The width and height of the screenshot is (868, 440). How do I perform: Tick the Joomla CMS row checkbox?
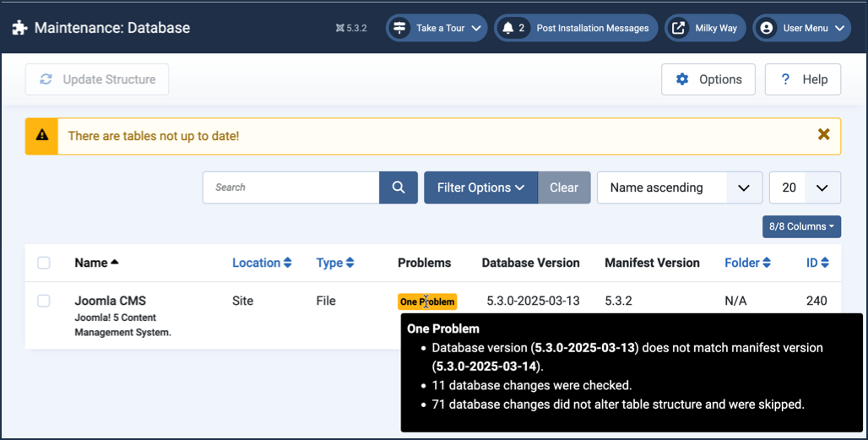pos(44,301)
